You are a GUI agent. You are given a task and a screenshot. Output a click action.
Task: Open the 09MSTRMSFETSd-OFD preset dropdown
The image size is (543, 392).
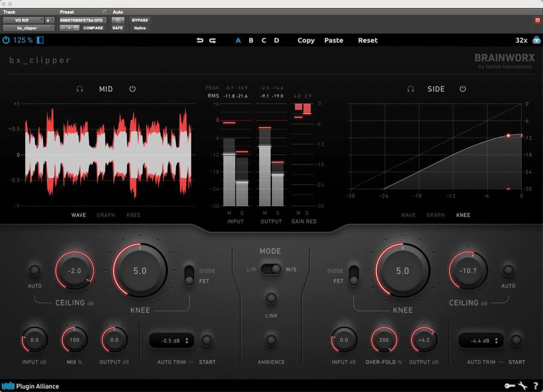(x=83, y=20)
